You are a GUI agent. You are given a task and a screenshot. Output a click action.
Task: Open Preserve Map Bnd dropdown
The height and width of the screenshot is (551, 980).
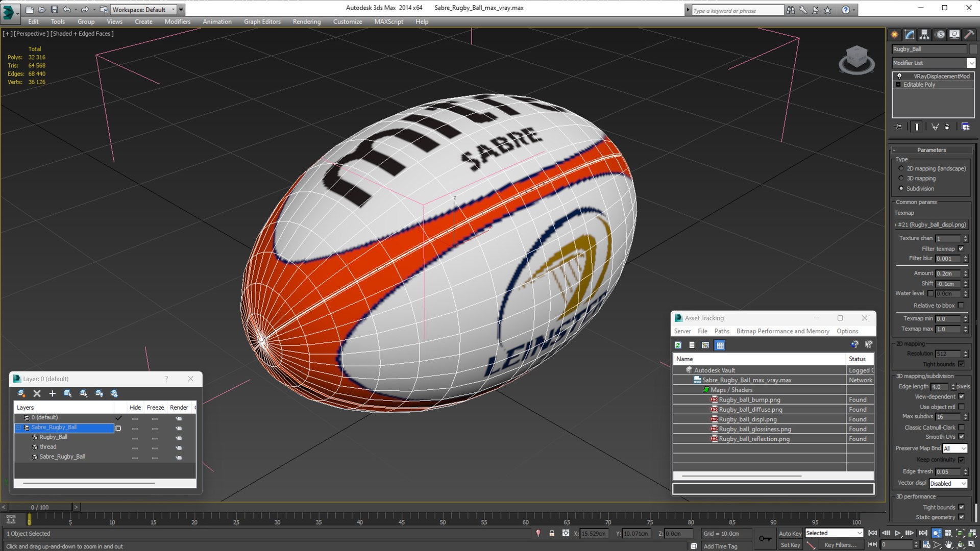click(954, 448)
